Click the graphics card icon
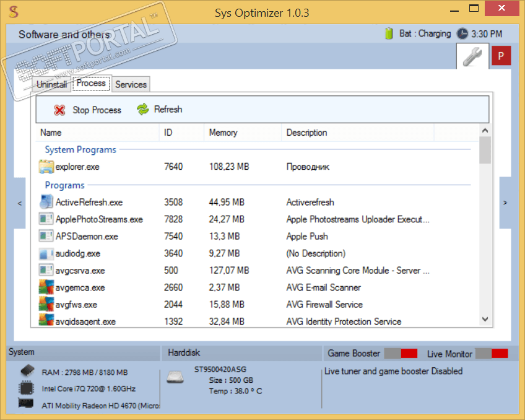Viewport: 525px width, 420px height. [26, 403]
